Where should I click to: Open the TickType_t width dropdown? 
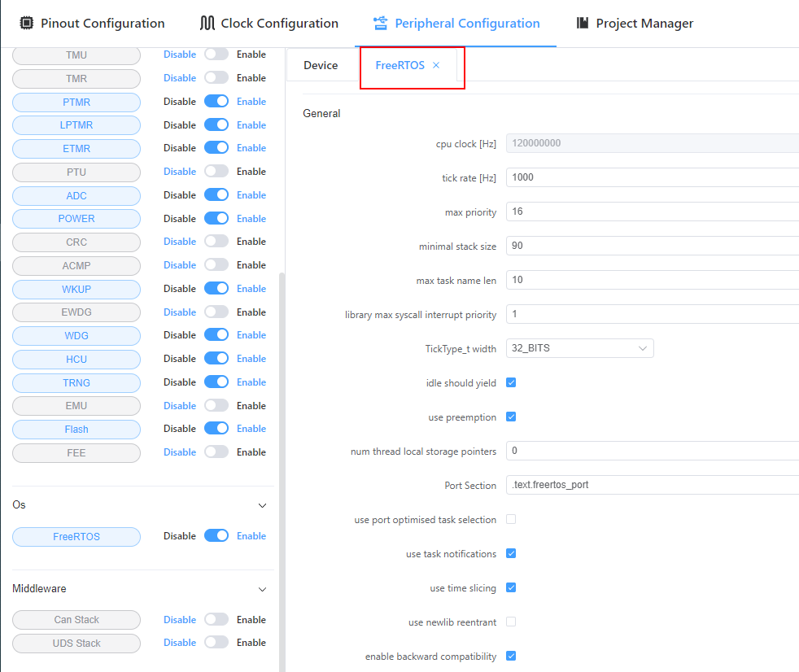tap(580, 348)
